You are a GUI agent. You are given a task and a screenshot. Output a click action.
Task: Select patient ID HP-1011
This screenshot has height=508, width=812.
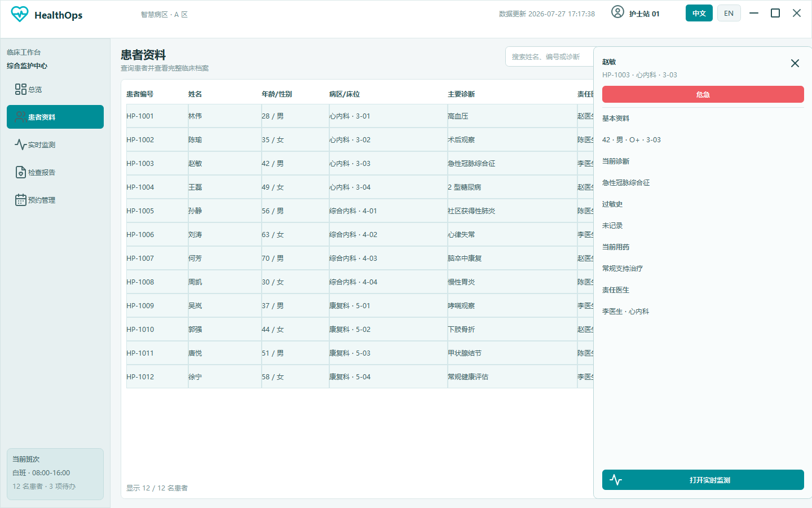click(140, 353)
